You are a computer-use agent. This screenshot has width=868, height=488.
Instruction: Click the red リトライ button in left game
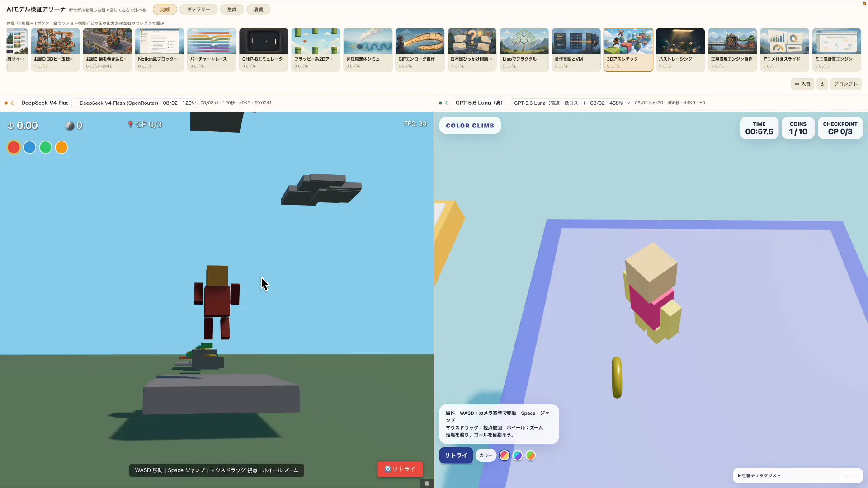coord(400,469)
